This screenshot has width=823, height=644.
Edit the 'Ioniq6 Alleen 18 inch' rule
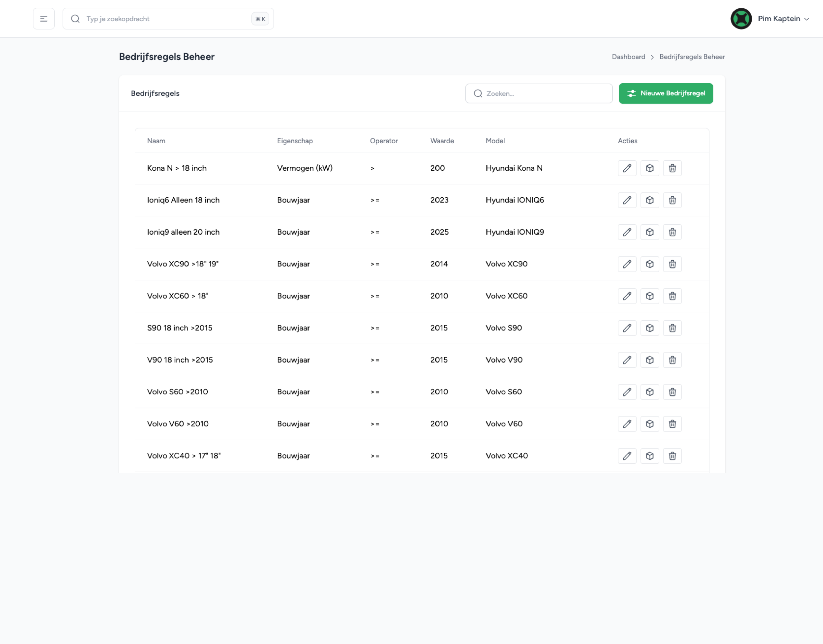pyautogui.click(x=627, y=200)
